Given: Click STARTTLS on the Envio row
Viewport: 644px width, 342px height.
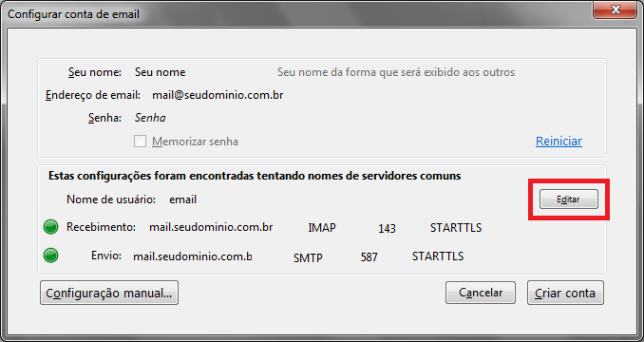Looking at the screenshot, I should point(438,256).
